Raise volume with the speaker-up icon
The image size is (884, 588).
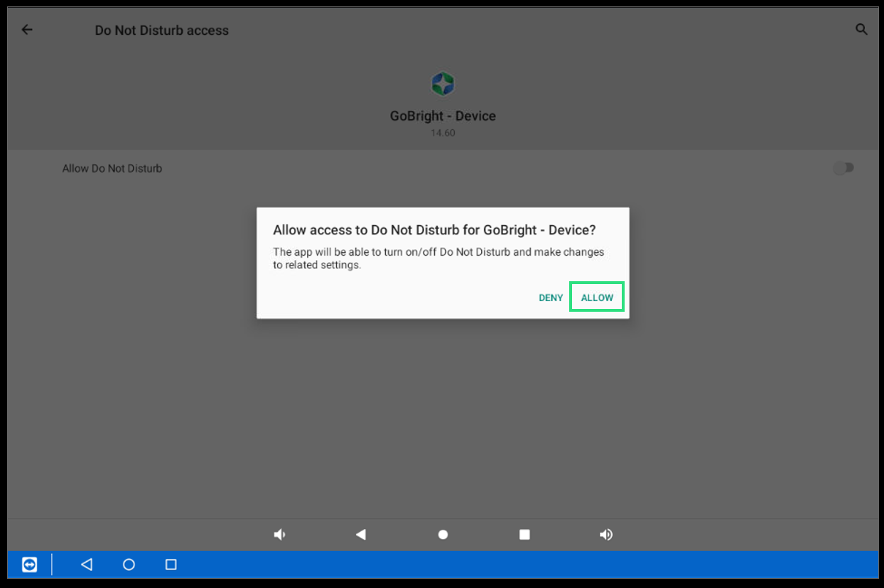click(606, 535)
